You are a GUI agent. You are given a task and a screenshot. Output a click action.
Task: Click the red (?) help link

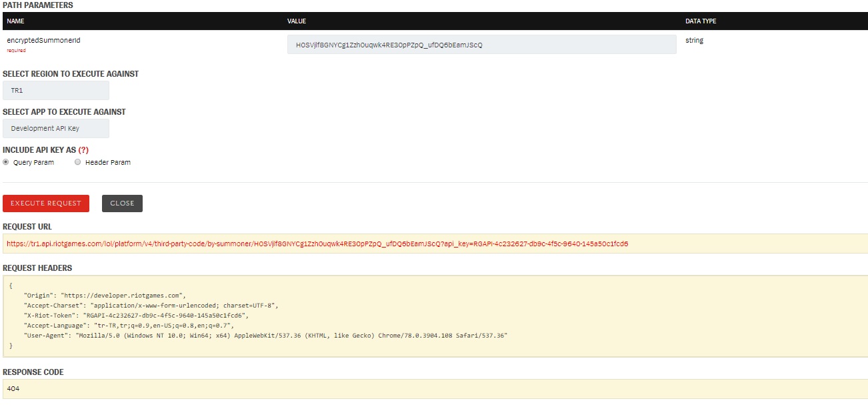tap(83, 150)
